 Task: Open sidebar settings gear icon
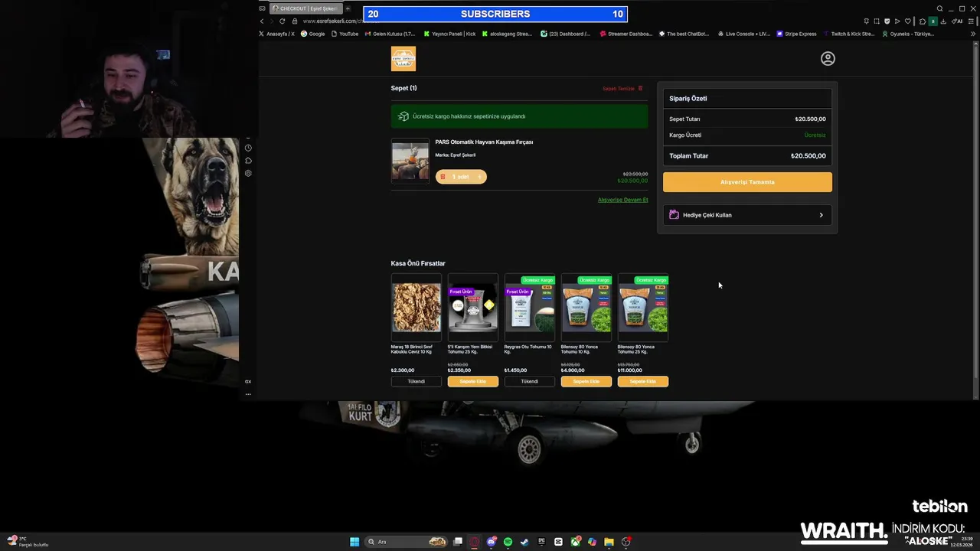pyautogui.click(x=248, y=173)
